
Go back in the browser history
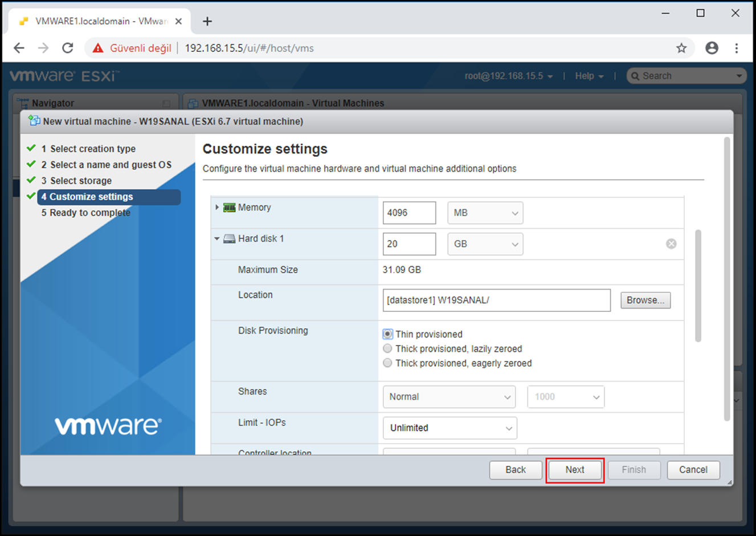pos(19,48)
